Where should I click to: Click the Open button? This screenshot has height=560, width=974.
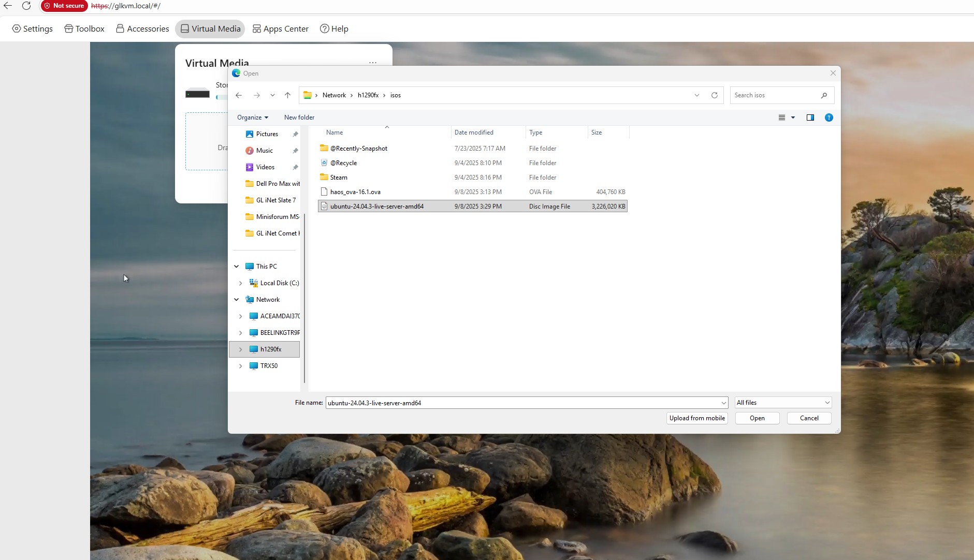point(757,418)
